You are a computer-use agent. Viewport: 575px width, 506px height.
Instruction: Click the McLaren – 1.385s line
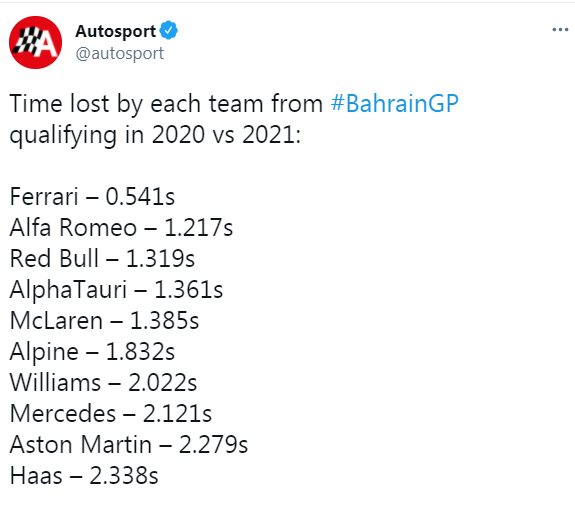click(104, 320)
